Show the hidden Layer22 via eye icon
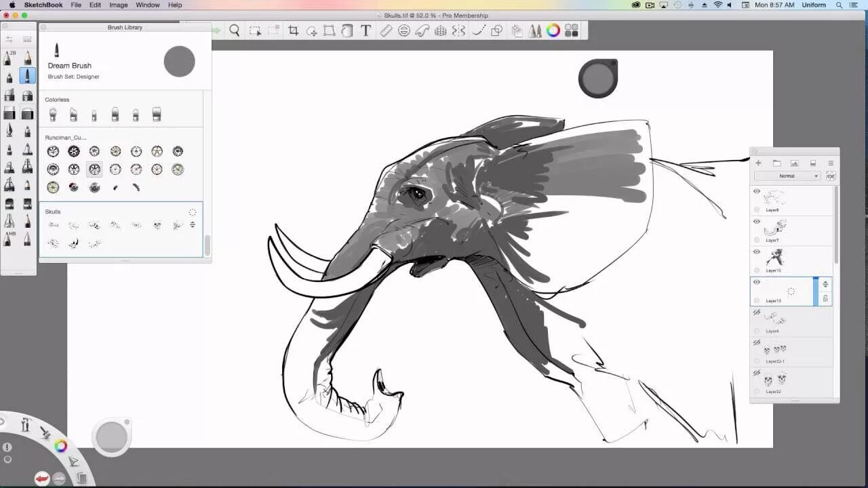The height and width of the screenshot is (488, 868). coord(757,373)
